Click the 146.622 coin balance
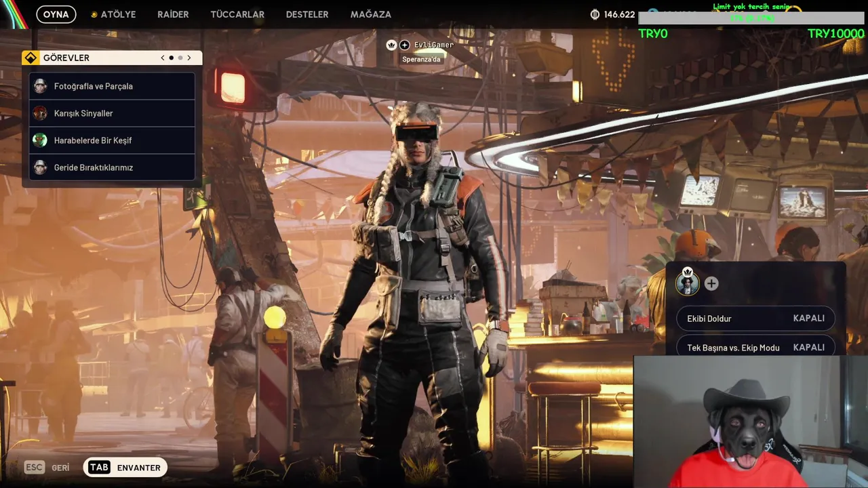Screen dimensions: 868x488 [619, 14]
